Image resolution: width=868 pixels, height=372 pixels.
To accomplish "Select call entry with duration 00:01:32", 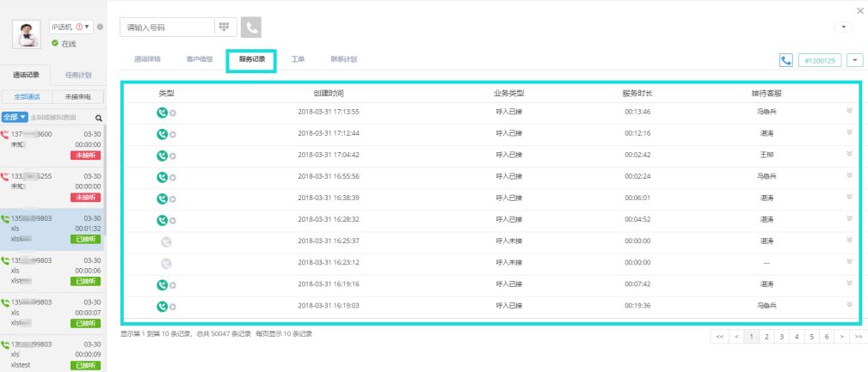I will click(x=52, y=229).
